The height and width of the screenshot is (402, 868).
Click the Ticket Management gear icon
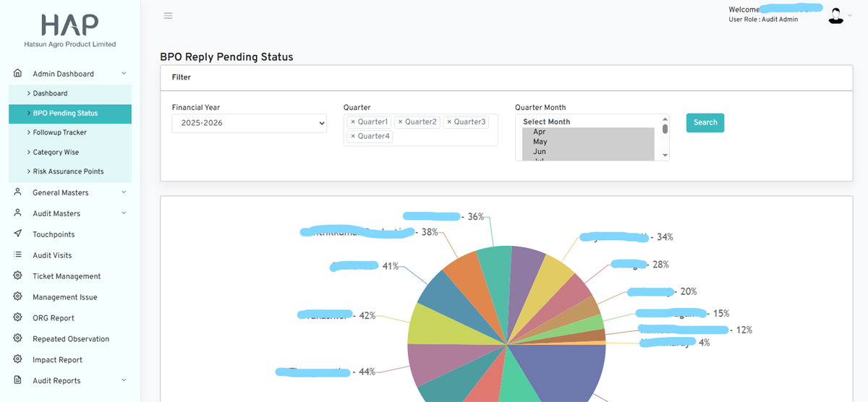pos(18,276)
